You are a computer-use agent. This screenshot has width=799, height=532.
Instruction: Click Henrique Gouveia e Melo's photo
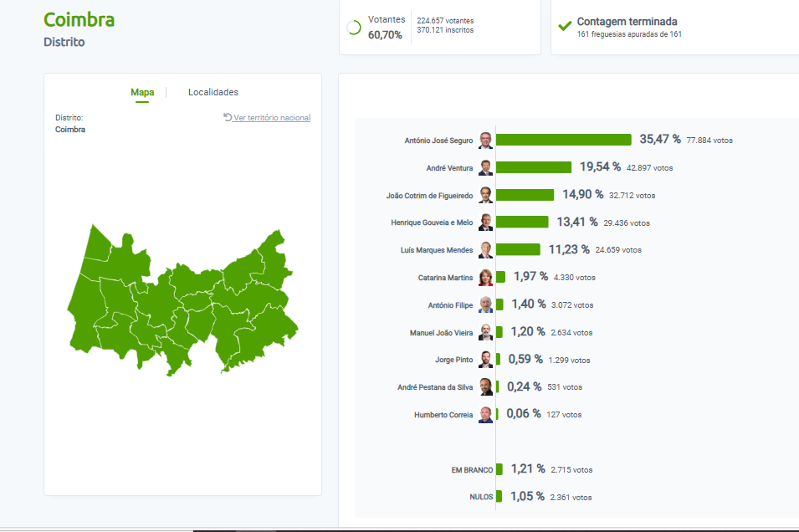click(x=485, y=223)
